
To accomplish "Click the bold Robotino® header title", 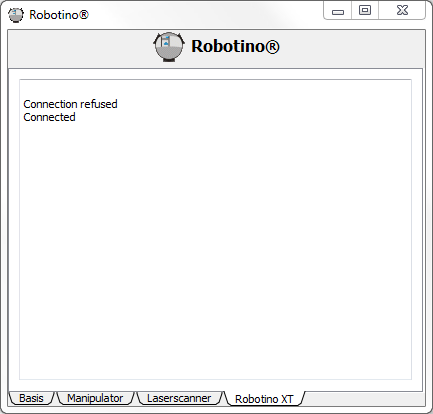I will click(x=235, y=46).
